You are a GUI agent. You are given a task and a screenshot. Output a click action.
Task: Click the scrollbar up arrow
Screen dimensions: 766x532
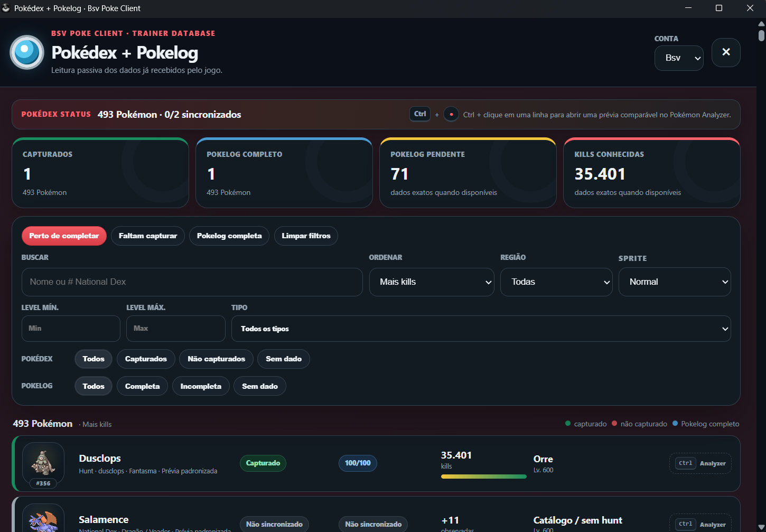761,24
